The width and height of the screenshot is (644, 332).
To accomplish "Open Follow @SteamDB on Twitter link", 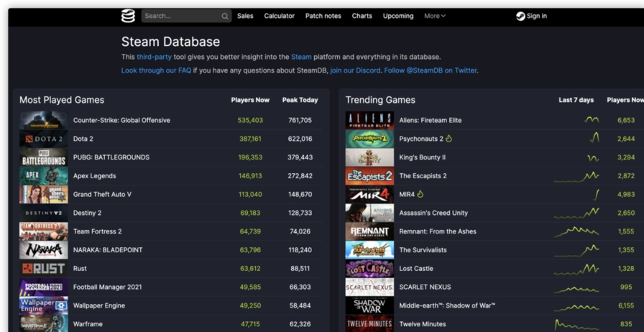I will [431, 70].
